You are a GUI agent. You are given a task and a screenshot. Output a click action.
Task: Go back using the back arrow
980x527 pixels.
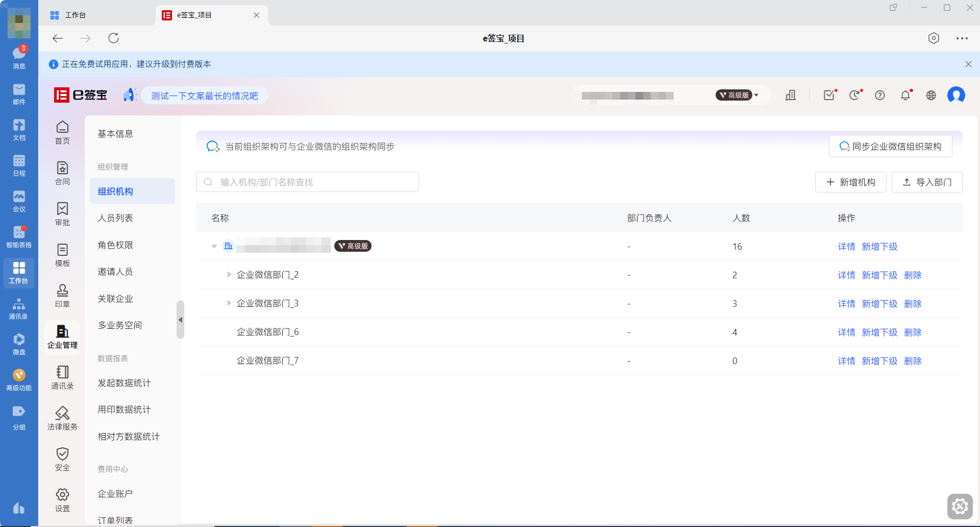coord(58,38)
